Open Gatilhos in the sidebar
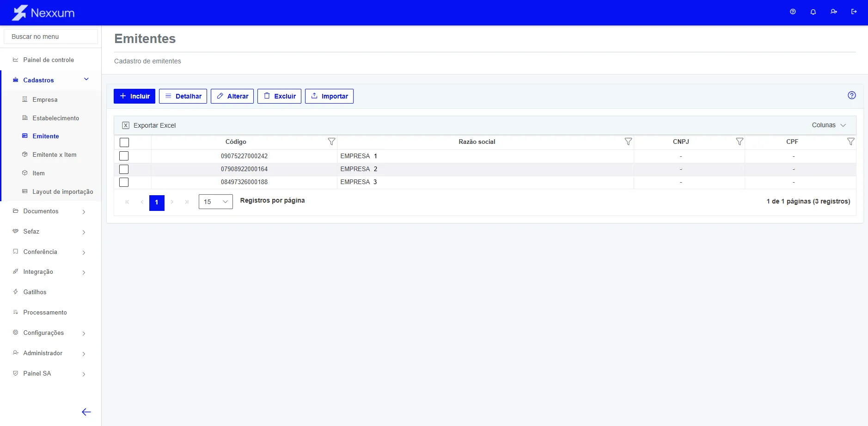This screenshot has height=426, width=868. click(x=35, y=292)
